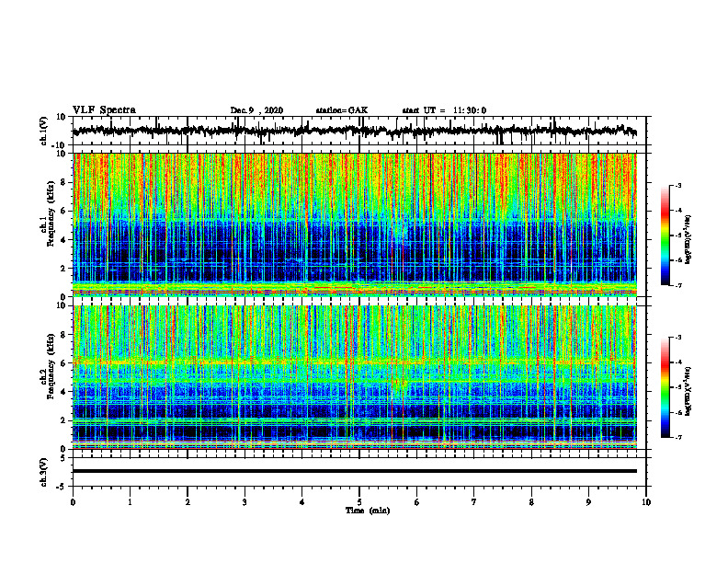This screenshot has height=563, width=728.
Task: Click time axis tick label "4"
Action: 302,502
